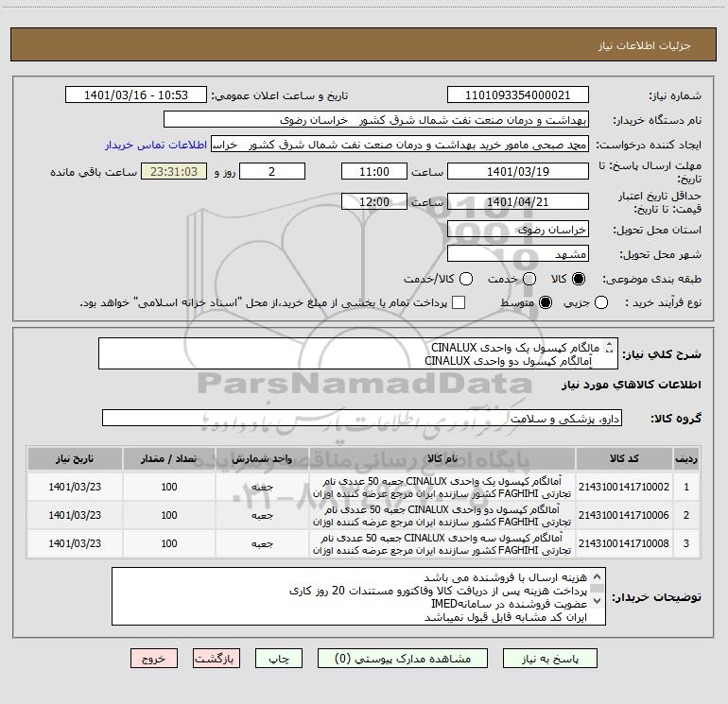Click the response deadline date 1401/03/19

518,171
